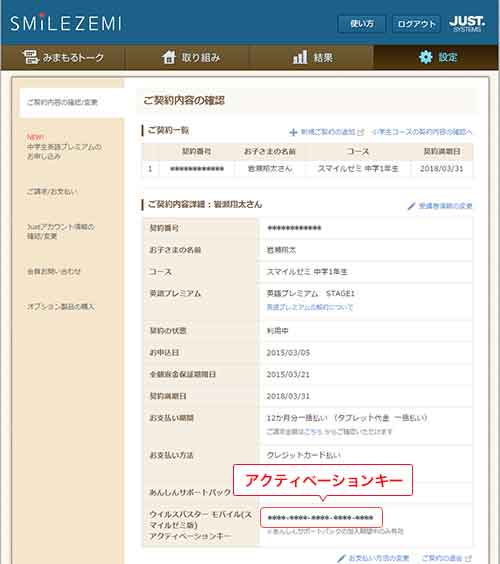The width and height of the screenshot is (500, 564).
Task: Click the 利用中 contract status value
Action: tap(277, 331)
